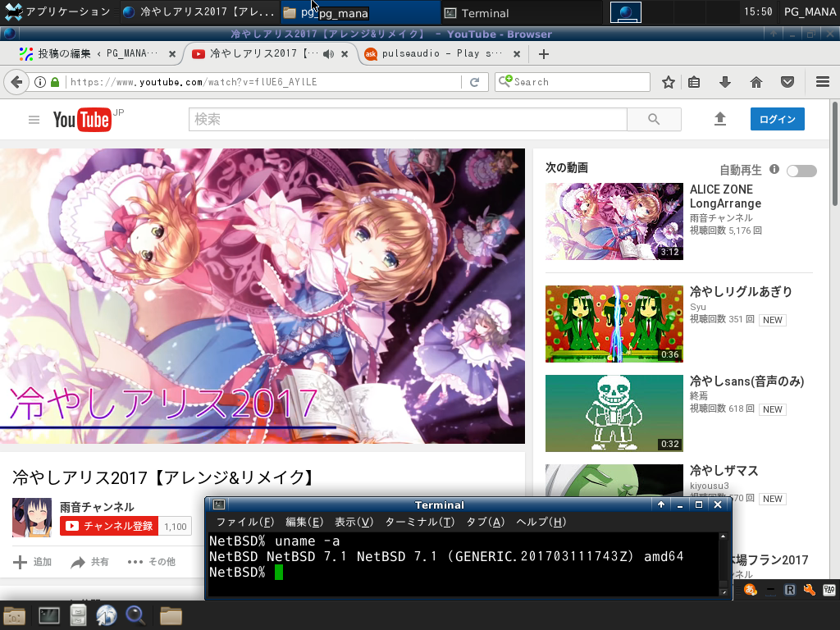
Task: Open Terminal ターミナル menu
Action: click(419, 522)
